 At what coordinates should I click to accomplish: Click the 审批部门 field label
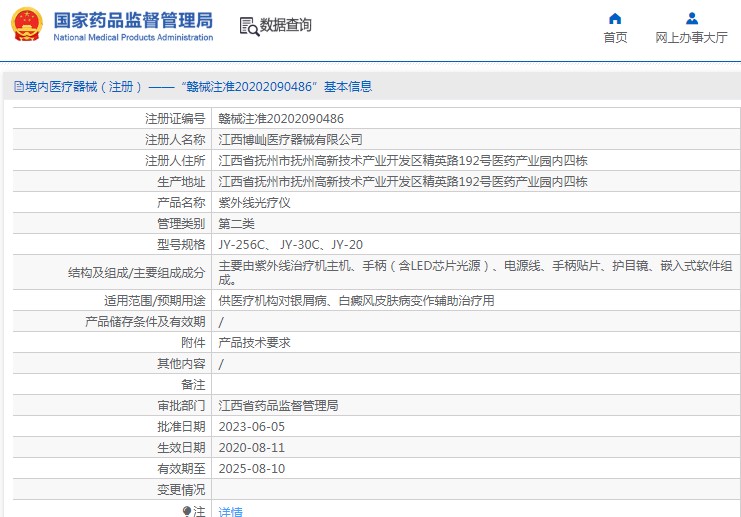tap(181, 405)
